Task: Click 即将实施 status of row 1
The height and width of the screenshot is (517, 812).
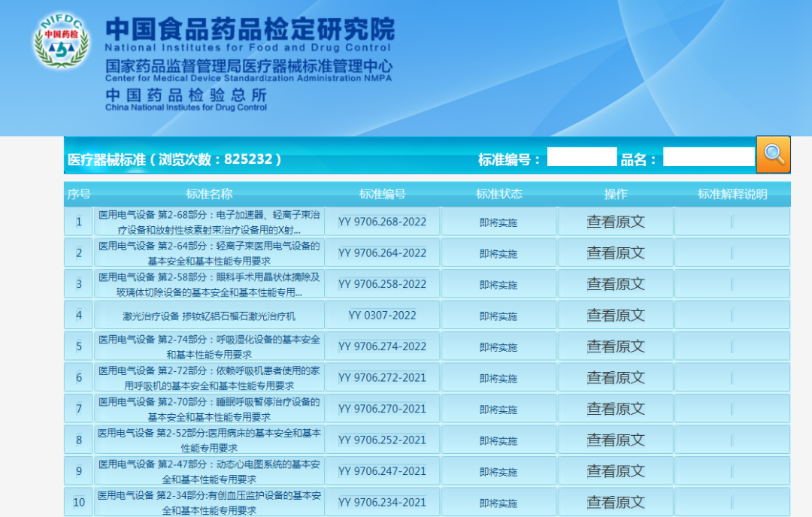Action: 498,222
